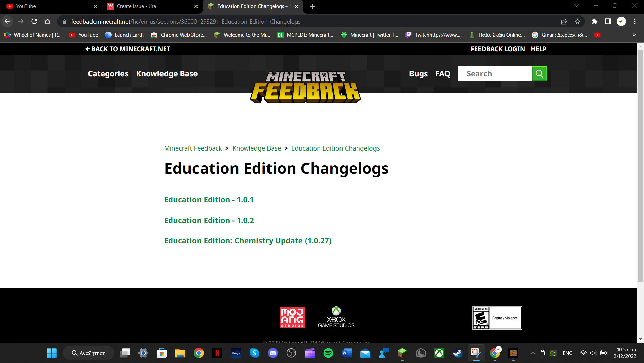Focus the site Search field

(x=495, y=73)
